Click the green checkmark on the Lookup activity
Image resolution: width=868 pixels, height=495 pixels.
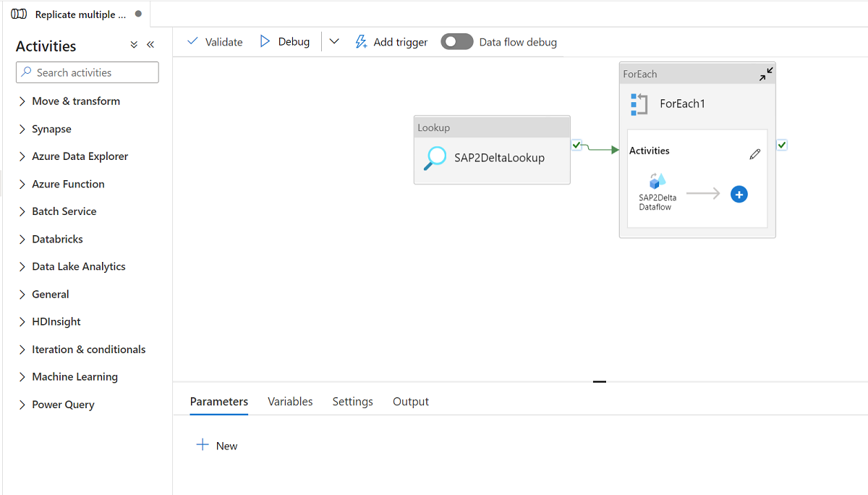576,145
